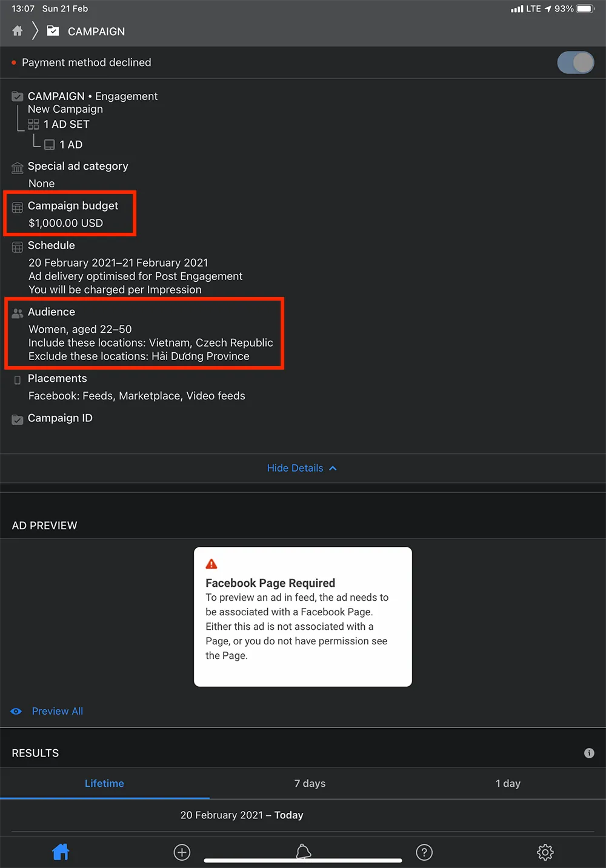
Task: Tap the Payment method declined status
Action: coord(87,62)
